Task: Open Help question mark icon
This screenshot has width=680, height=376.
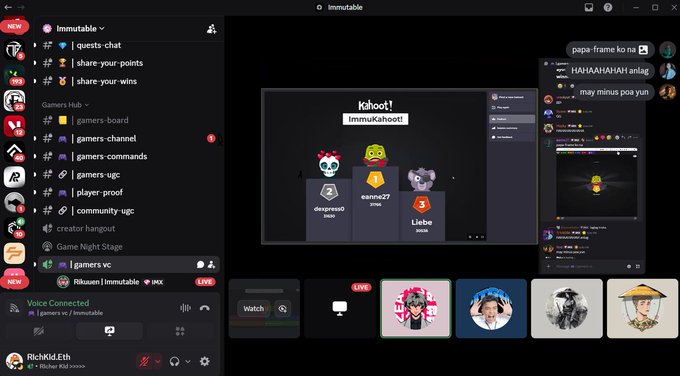Action: point(608,7)
